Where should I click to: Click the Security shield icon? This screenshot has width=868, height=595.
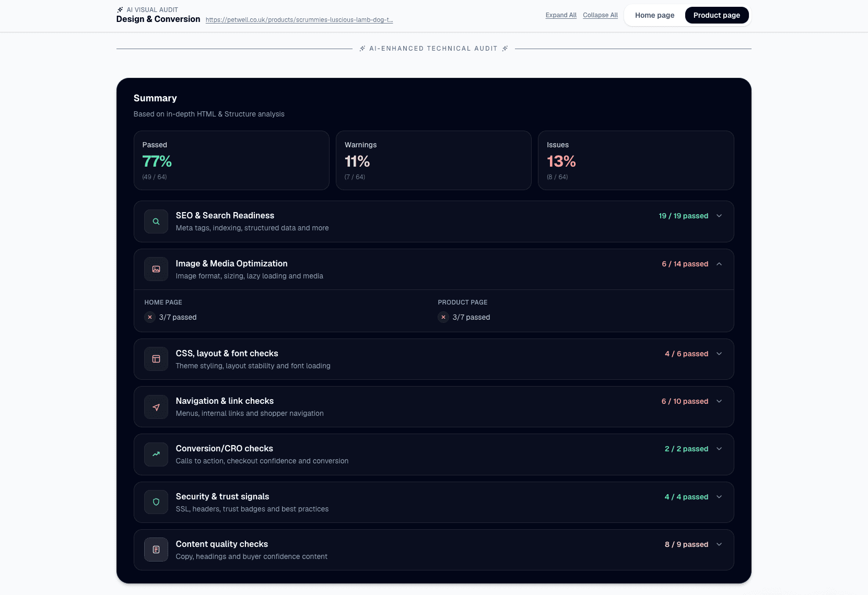(x=156, y=502)
